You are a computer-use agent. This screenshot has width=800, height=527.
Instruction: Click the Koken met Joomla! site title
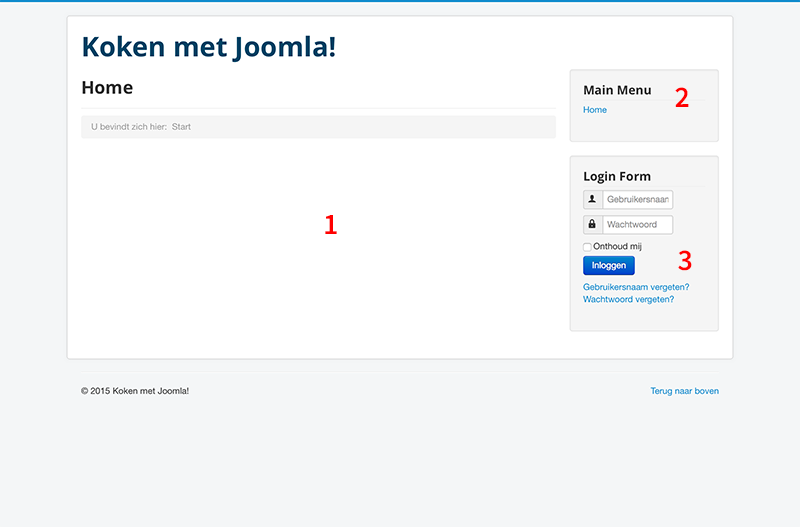tap(209, 47)
